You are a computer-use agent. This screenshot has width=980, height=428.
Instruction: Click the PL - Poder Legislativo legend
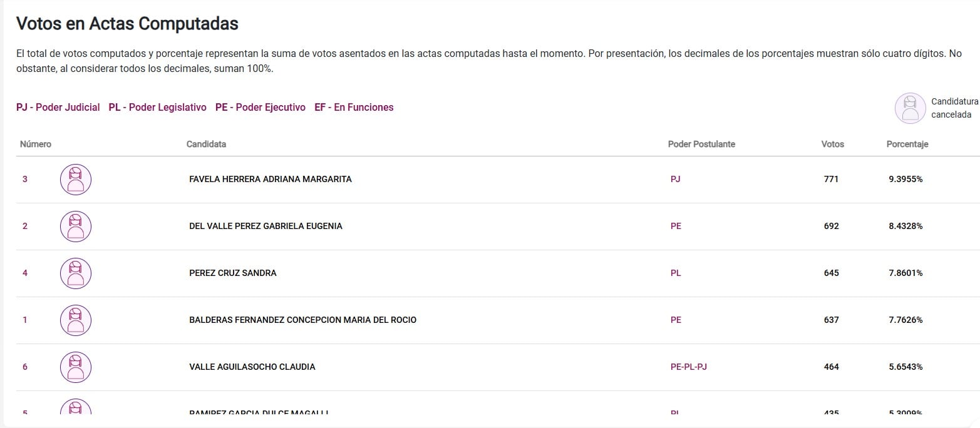click(x=157, y=108)
